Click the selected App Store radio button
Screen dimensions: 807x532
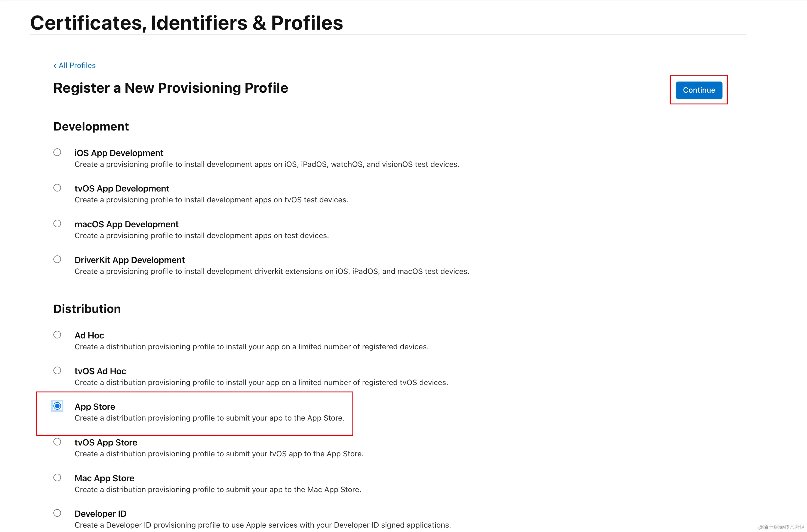pyautogui.click(x=57, y=406)
